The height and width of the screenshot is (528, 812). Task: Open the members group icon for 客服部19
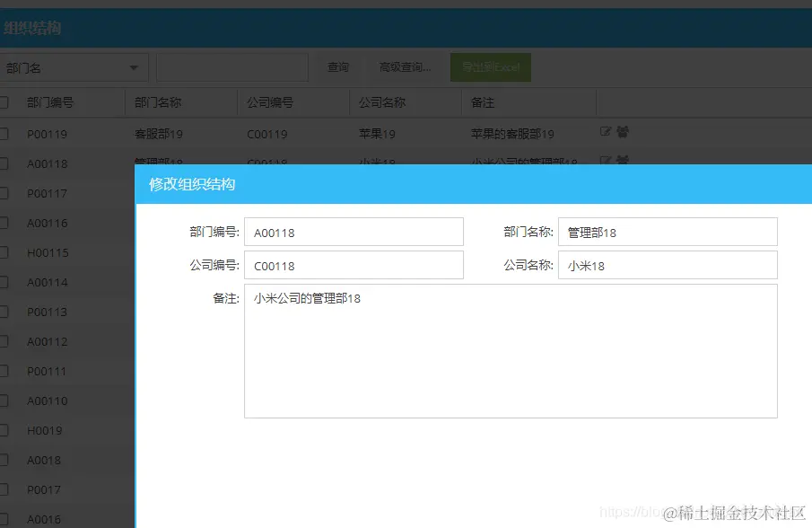(x=623, y=130)
